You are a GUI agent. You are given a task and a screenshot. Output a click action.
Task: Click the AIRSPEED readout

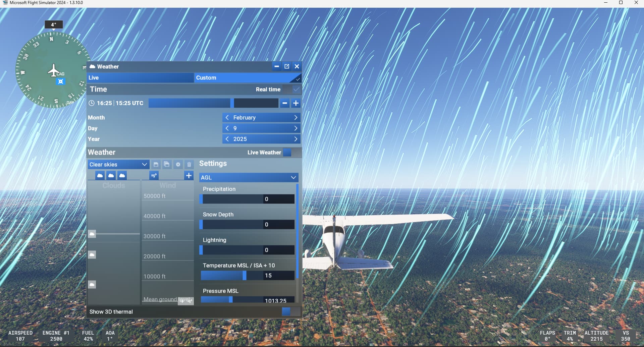20,336
